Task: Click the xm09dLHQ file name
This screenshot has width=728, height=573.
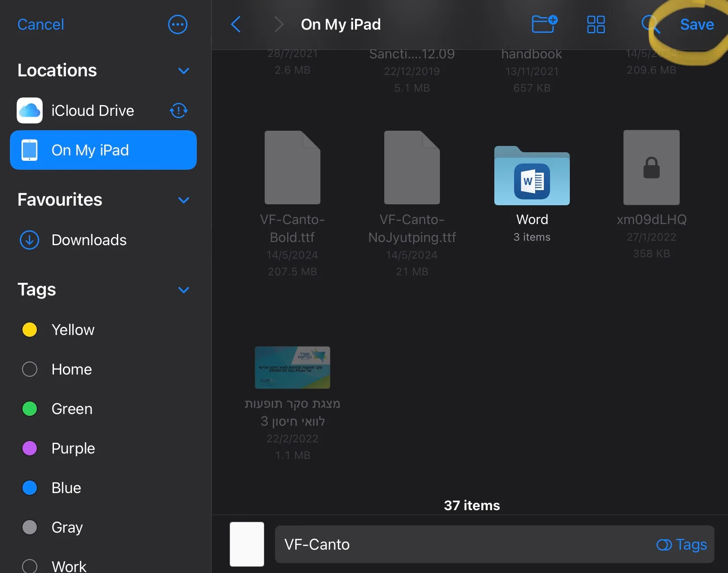Action: [652, 219]
